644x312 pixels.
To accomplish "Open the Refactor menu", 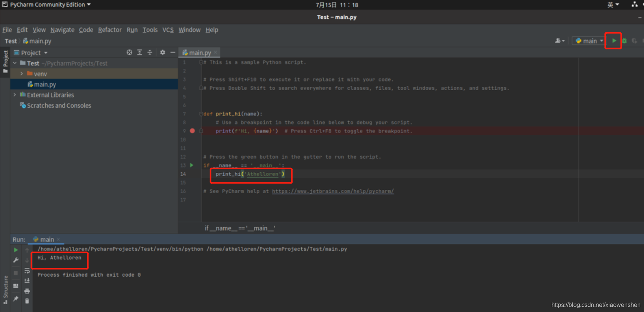I will coord(110,30).
